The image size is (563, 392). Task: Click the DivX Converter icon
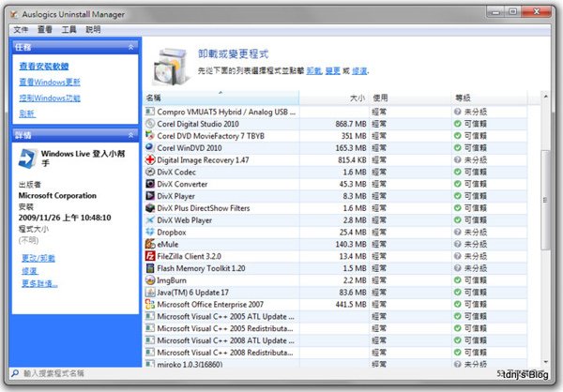tap(150, 184)
